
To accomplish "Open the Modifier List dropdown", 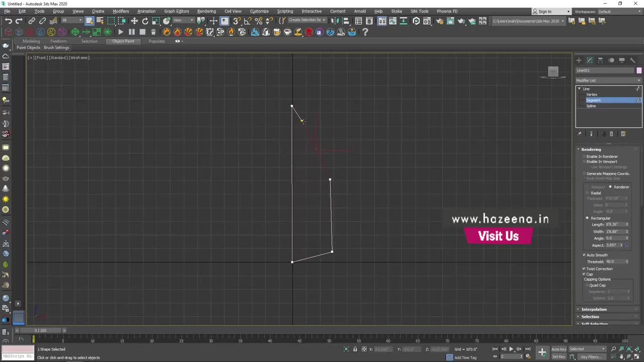I will click(609, 80).
